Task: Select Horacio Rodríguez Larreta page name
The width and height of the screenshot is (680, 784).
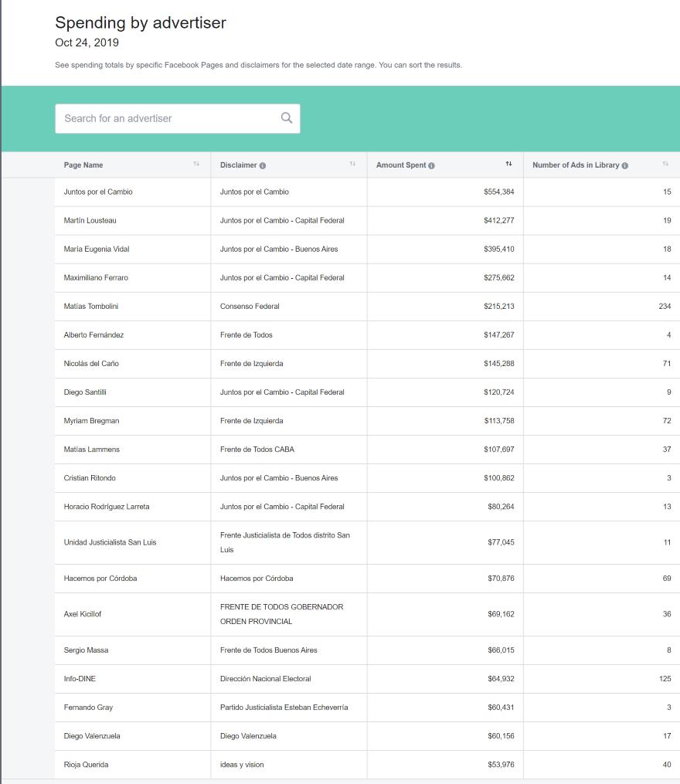Action: (107, 507)
